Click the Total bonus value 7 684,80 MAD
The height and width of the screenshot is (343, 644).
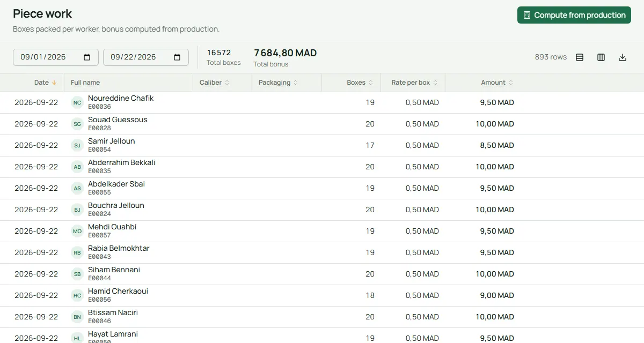pyautogui.click(x=286, y=53)
